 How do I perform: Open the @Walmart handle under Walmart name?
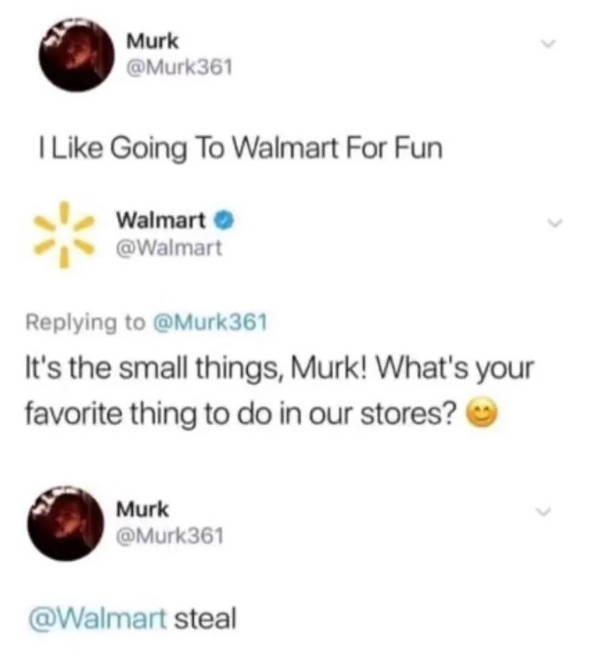(169, 248)
